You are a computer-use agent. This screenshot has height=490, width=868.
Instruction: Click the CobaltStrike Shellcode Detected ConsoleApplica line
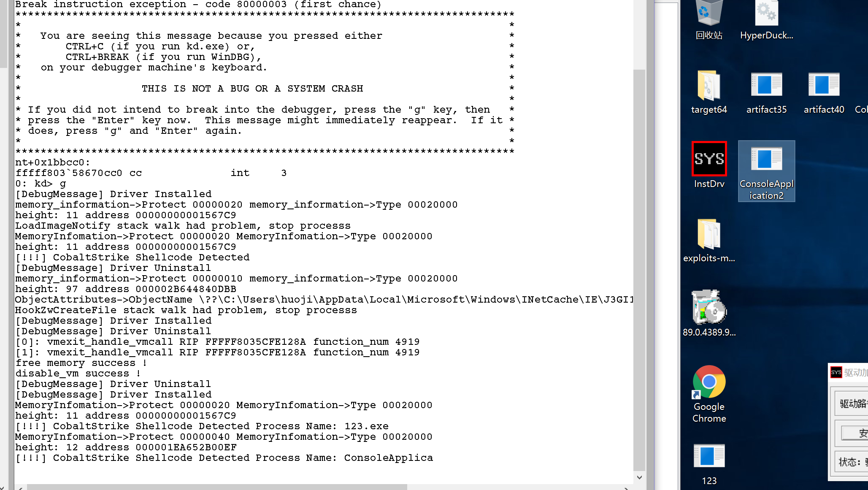click(x=224, y=458)
